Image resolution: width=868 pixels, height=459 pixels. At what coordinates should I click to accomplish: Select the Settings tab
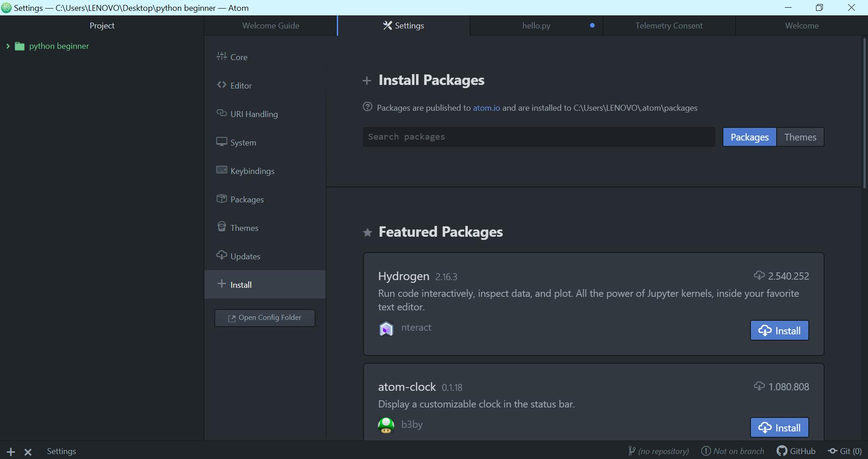404,26
